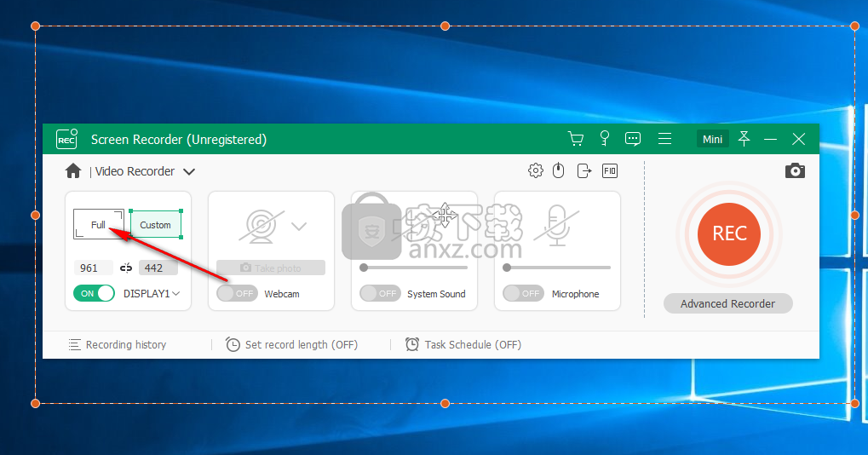Open the F10 hotkeys icon
868x455 pixels.
tap(610, 171)
